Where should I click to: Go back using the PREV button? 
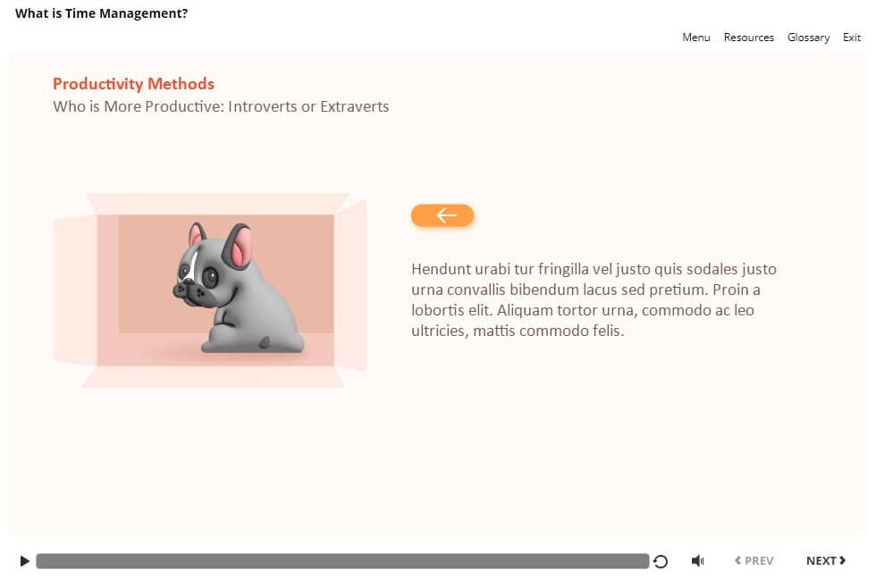click(x=754, y=560)
